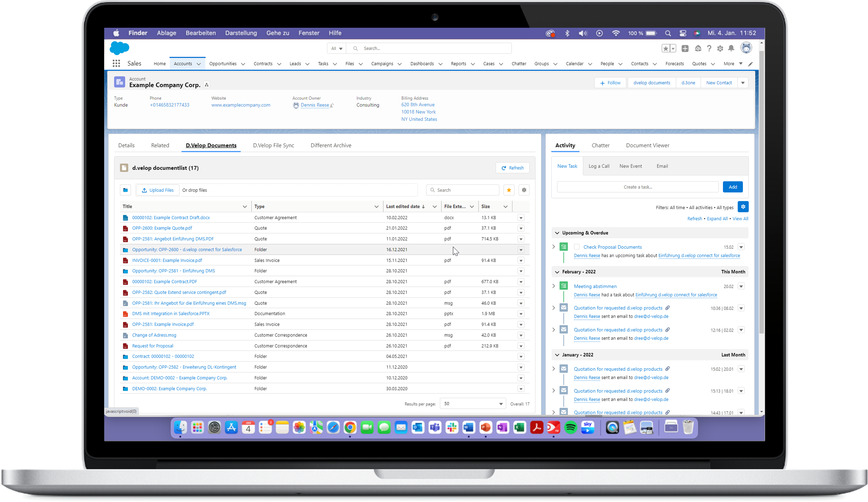Open the App Launcher grid icon
The image size is (868, 502).
click(x=116, y=63)
